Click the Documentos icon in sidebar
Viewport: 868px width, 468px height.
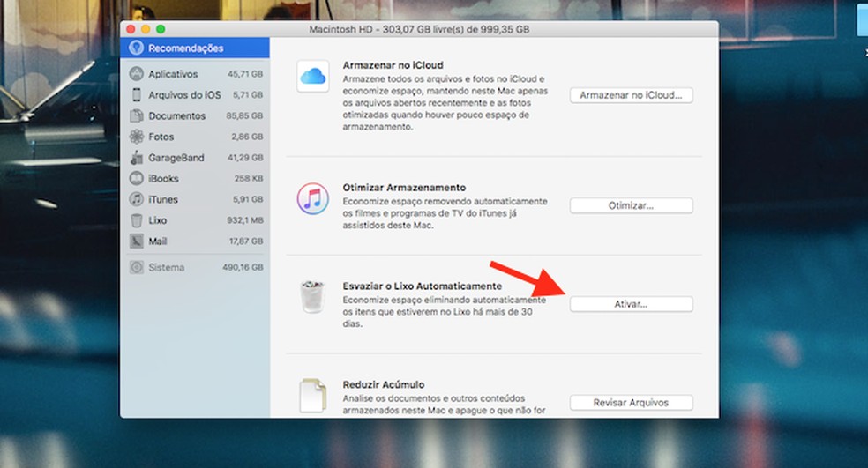[x=136, y=115]
